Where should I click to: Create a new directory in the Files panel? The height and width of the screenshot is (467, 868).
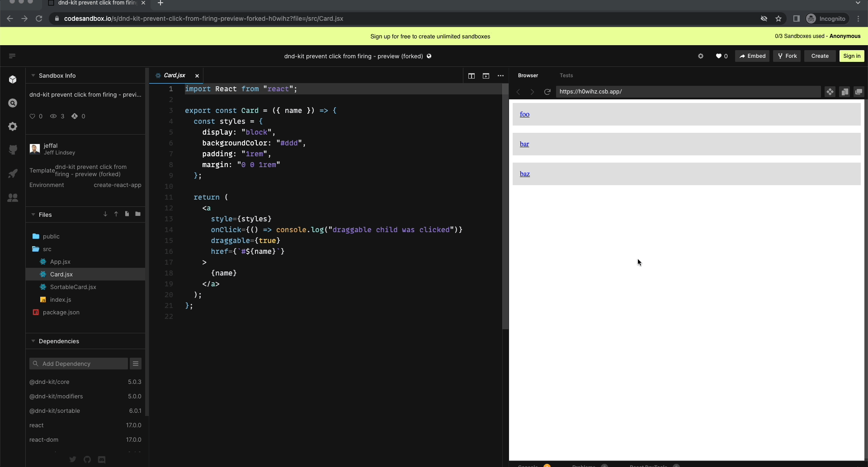coord(138,214)
